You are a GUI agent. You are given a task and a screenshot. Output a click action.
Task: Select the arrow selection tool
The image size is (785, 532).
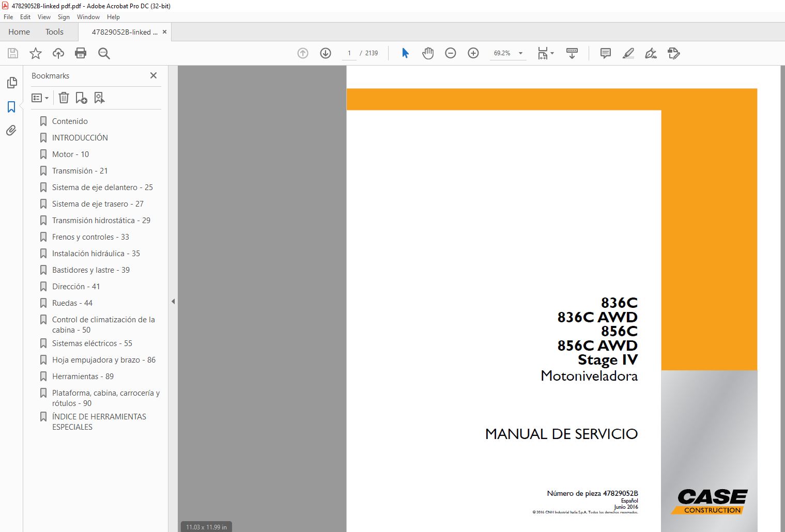click(x=405, y=53)
